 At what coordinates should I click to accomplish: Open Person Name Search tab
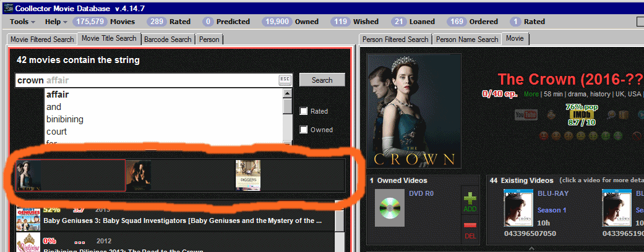[x=466, y=40]
